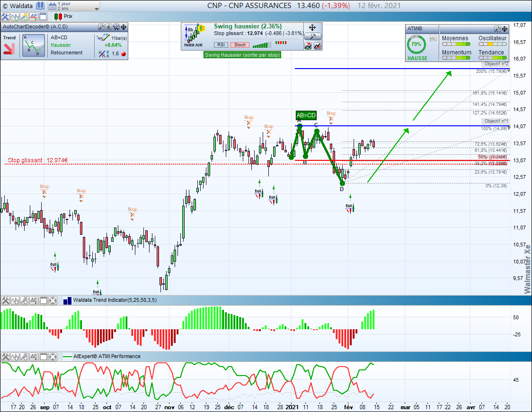
Task: Open price panel tools settings icon
Action: click(5, 17)
